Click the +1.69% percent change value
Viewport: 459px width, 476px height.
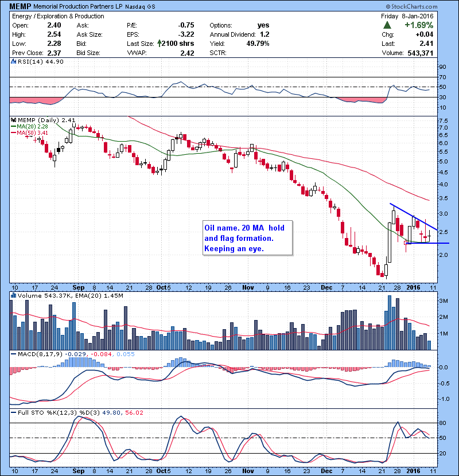pyautogui.click(x=419, y=25)
